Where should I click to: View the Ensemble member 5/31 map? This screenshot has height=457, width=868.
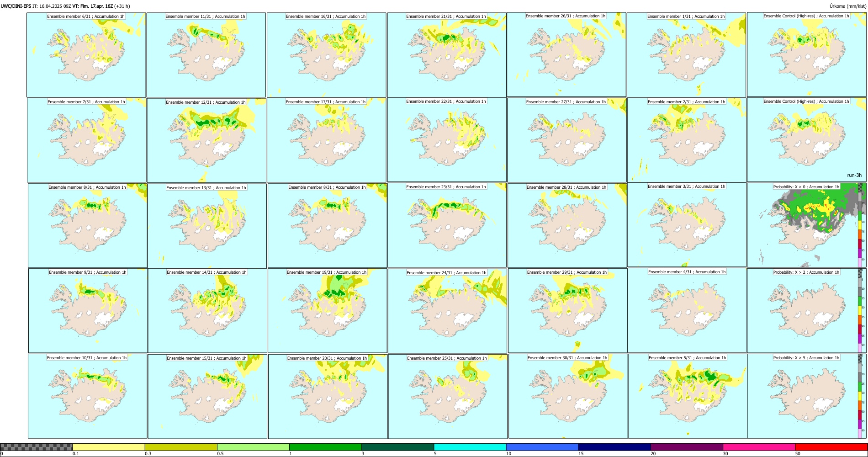click(688, 396)
